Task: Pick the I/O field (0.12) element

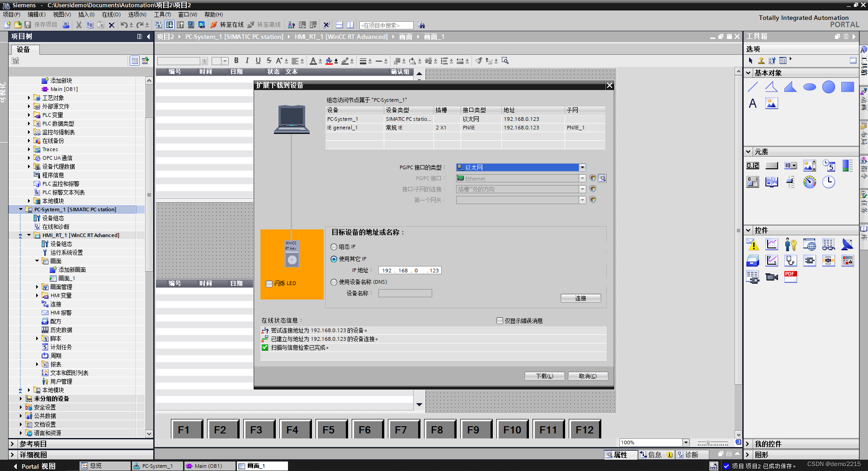Action: pos(753,166)
